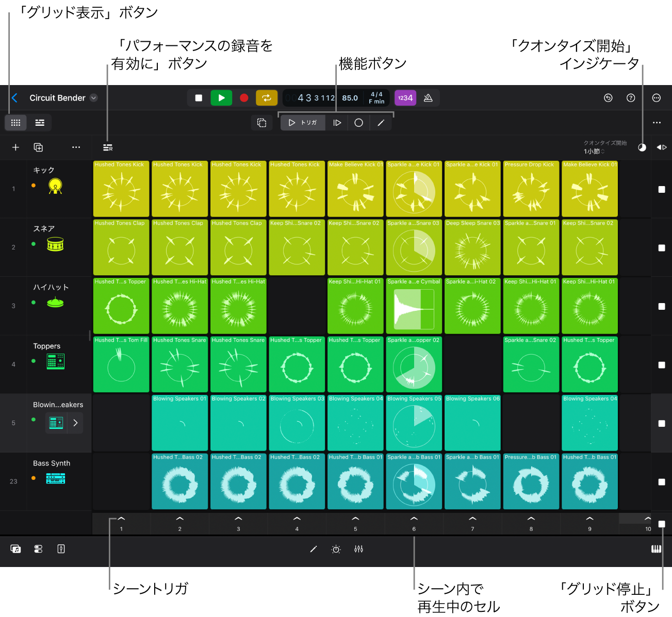The height and width of the screenshot is (617, 672).
Task: Enable the 1234 count-in icon
Action: pyautogui.click(x=405, y=97)
